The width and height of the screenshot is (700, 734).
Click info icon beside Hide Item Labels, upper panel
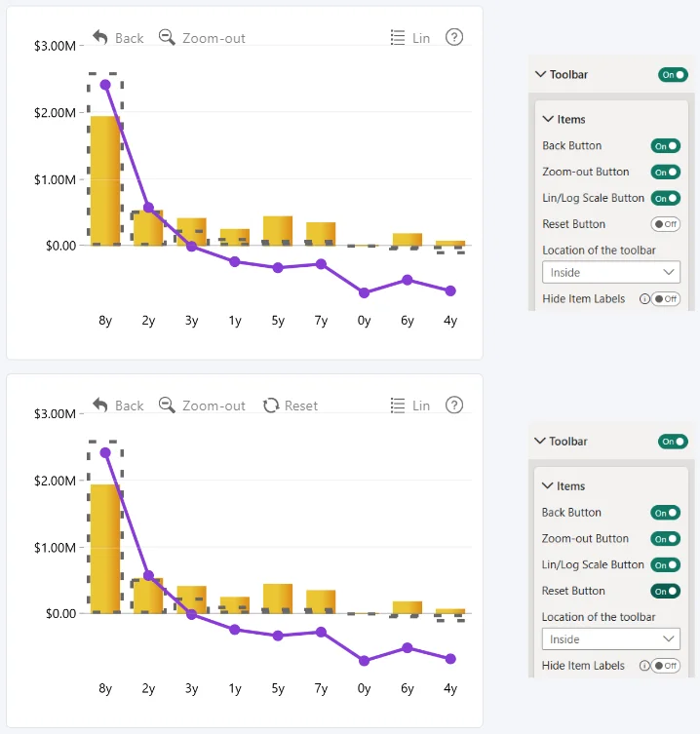(x=644, y=298)
